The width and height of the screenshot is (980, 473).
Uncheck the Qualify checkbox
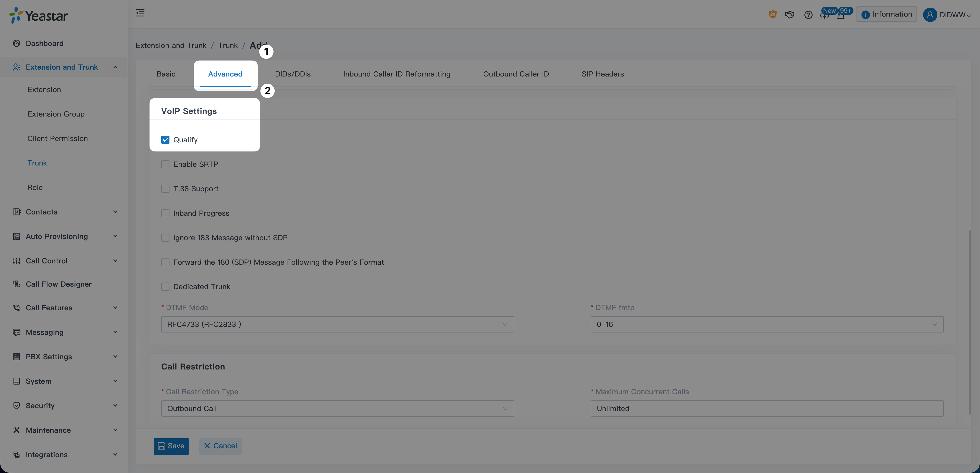[x=165, y=140]
